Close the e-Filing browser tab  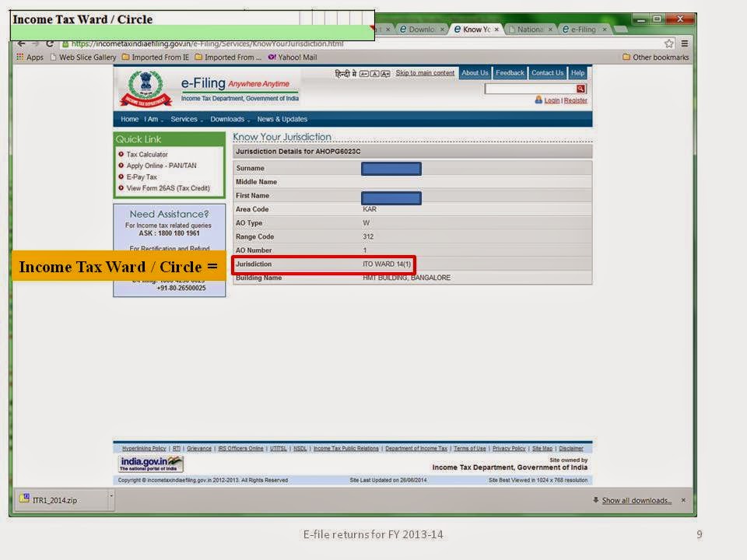[605, 30]
